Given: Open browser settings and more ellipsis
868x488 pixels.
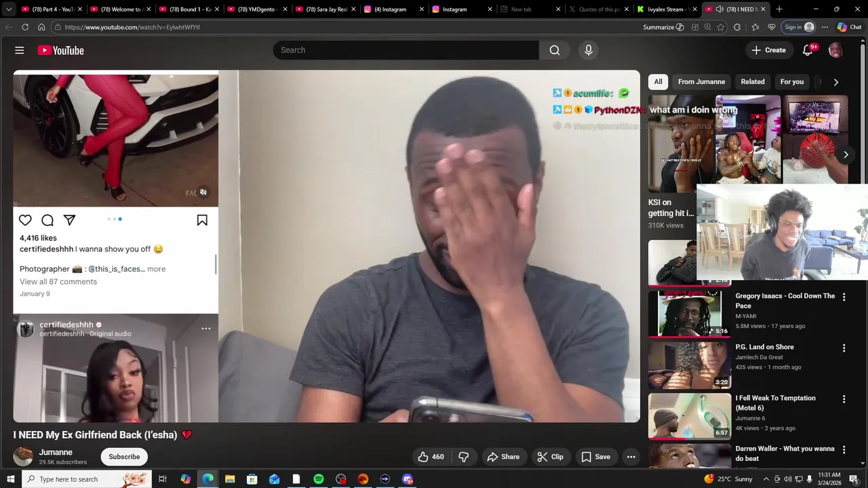Looking at the screenshot, I should click(x=825, y=27).
